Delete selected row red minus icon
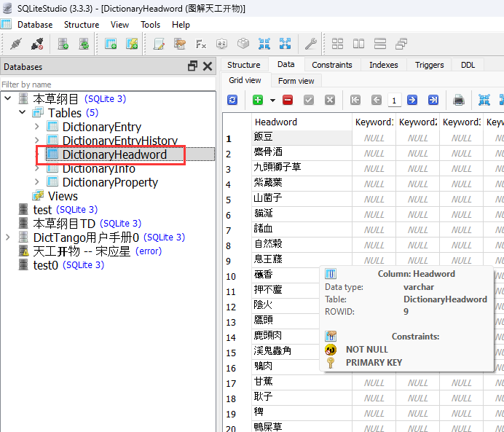This screenshot has height=432, width=504. [x=288, y=100]
